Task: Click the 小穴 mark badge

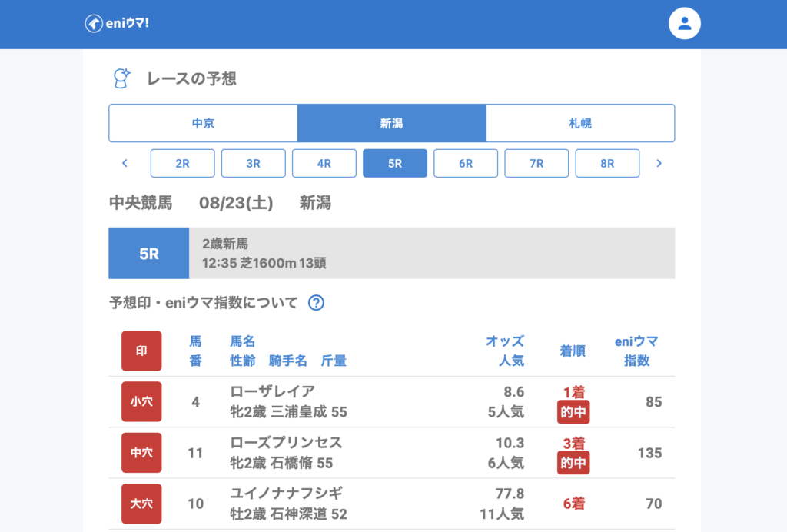Action: (x=141, y=401)
